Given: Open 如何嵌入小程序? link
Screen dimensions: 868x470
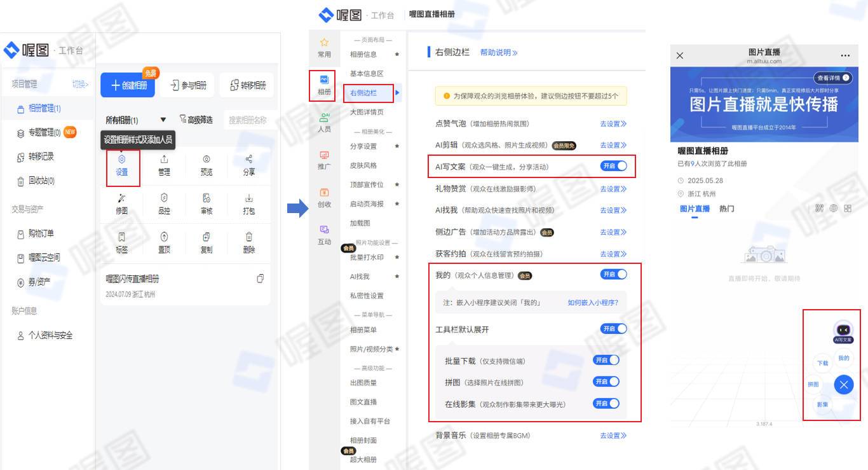Looking at the screenshot, I should 593,303.
